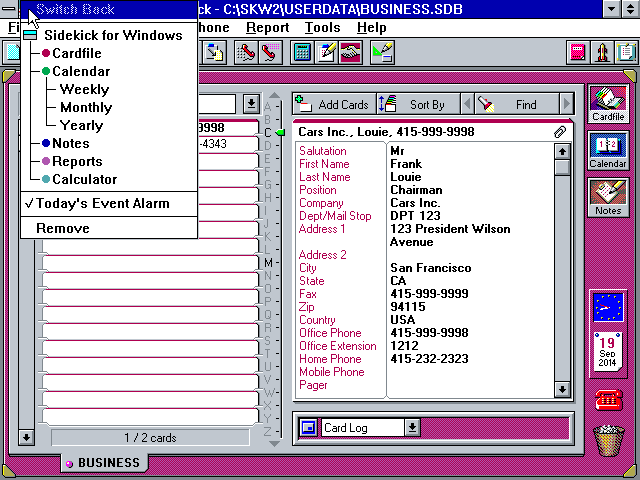Open the Report menu
The width and height of the screenshot is (640, 480).
click(x=267, y=27)
